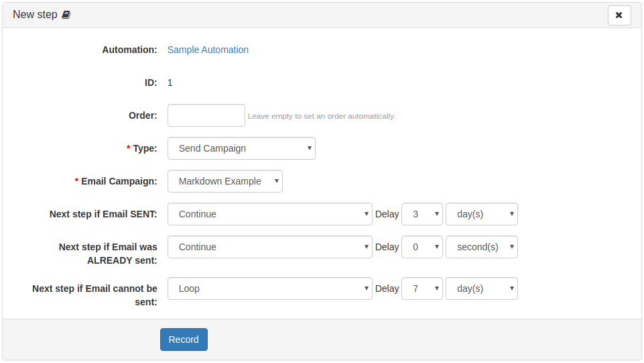Click the 'Order:' field label
The image size is (644, 363).
(x=143, y=115)
